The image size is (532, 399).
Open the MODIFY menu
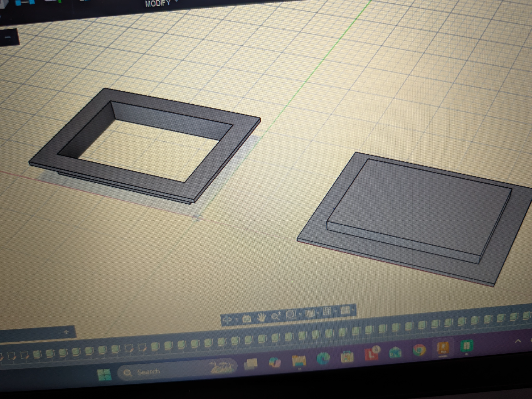[x=157, y=4]
